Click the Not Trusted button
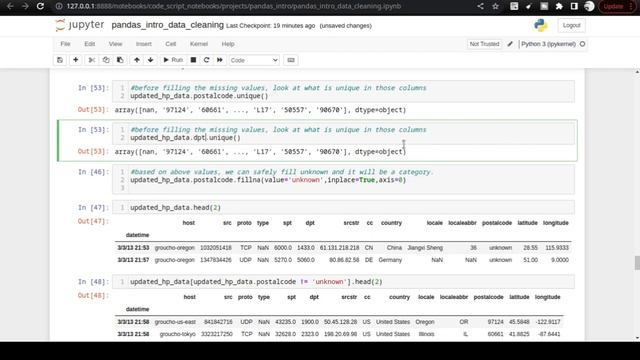Screen dimensions: 640x360 pyautogui.click(x=484, y=44)
